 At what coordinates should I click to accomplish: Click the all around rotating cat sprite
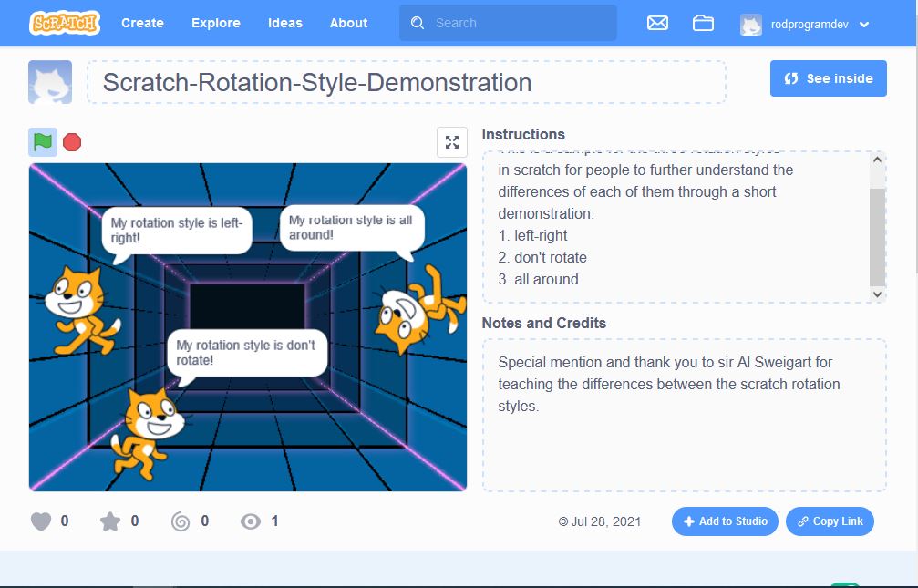(x=420, y=310)
